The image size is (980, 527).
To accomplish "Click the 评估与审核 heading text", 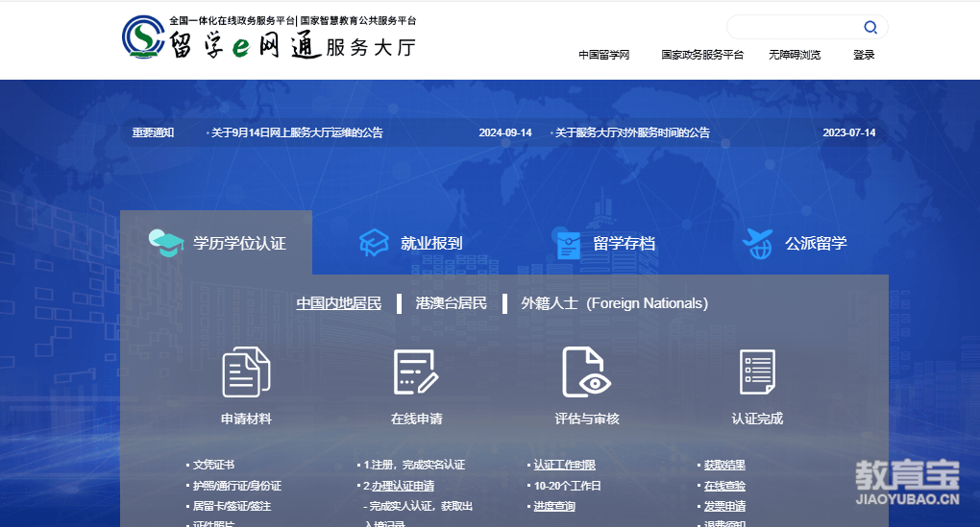I will pos(586,419).
